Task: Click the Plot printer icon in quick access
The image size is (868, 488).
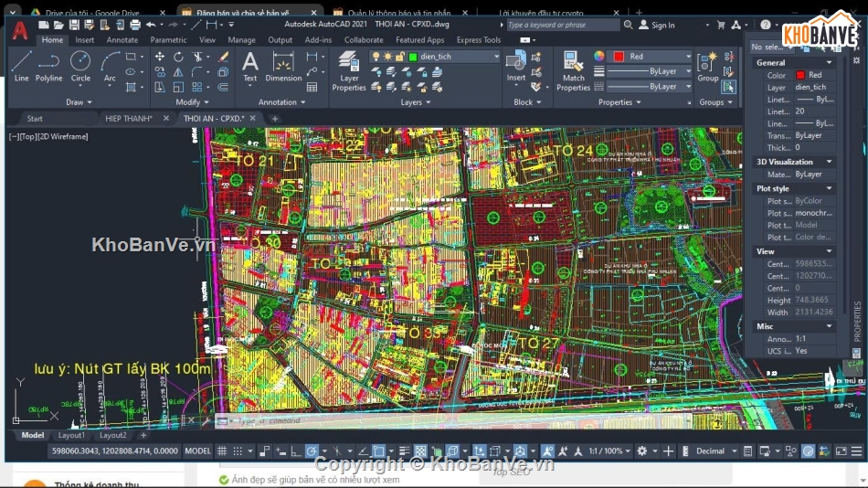Action: pos(134,25)
